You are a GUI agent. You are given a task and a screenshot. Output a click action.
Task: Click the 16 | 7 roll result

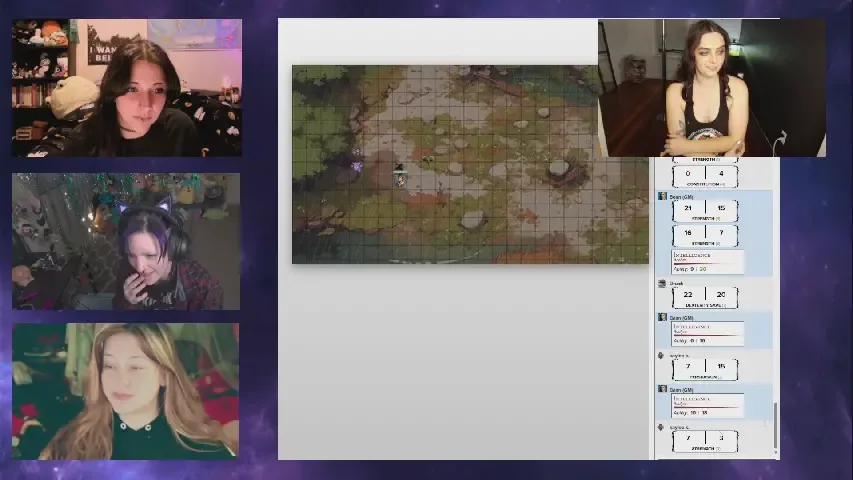[x=704, y=233]
